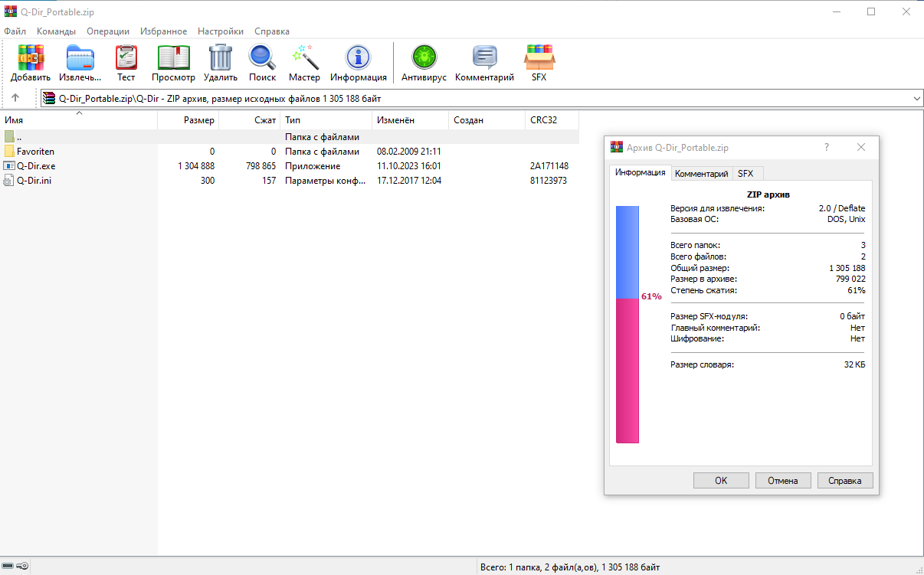
Task: Select the Q-Dir.ini file name
Action: click(x=34, y=181)
